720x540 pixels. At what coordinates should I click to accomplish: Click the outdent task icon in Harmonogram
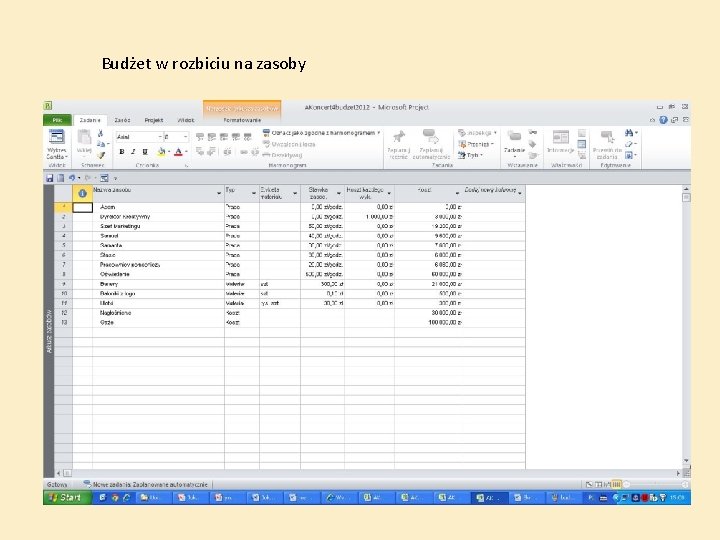[x=200, y=152]
